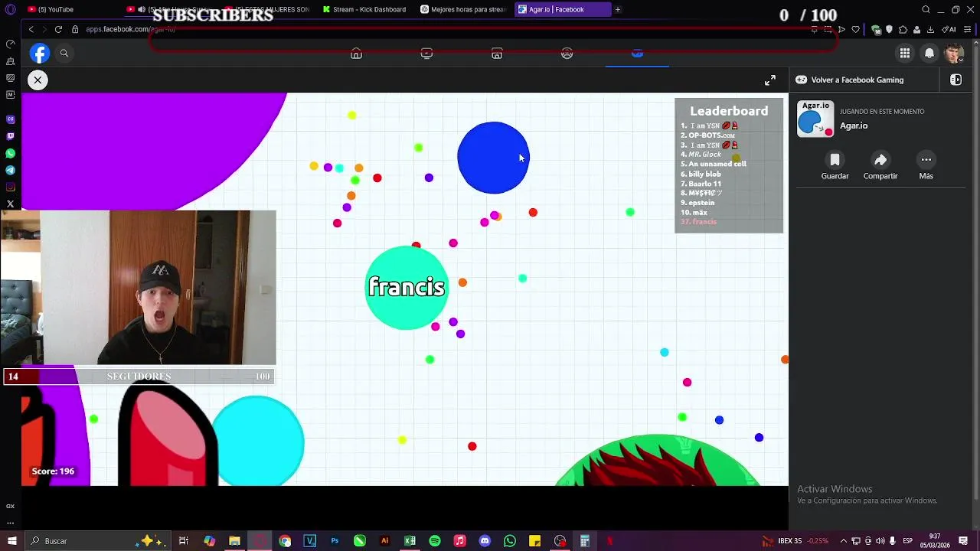Screen dimensions: 980x551
Task: Open the Windows Start menu
Action: point(11,541)
